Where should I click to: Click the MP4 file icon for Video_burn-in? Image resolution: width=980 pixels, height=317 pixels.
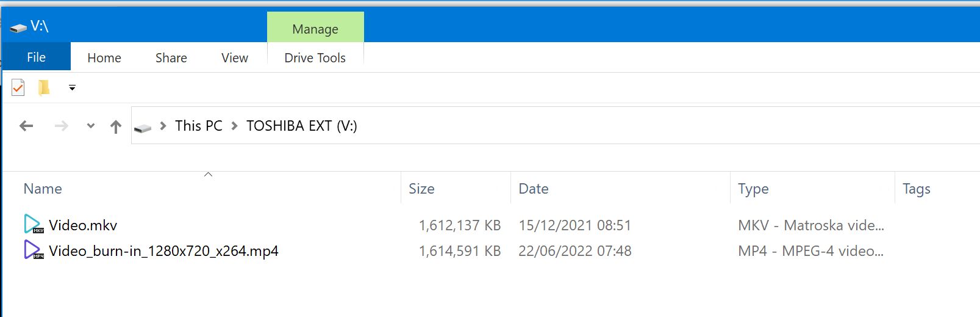click(x=33, y=250)
